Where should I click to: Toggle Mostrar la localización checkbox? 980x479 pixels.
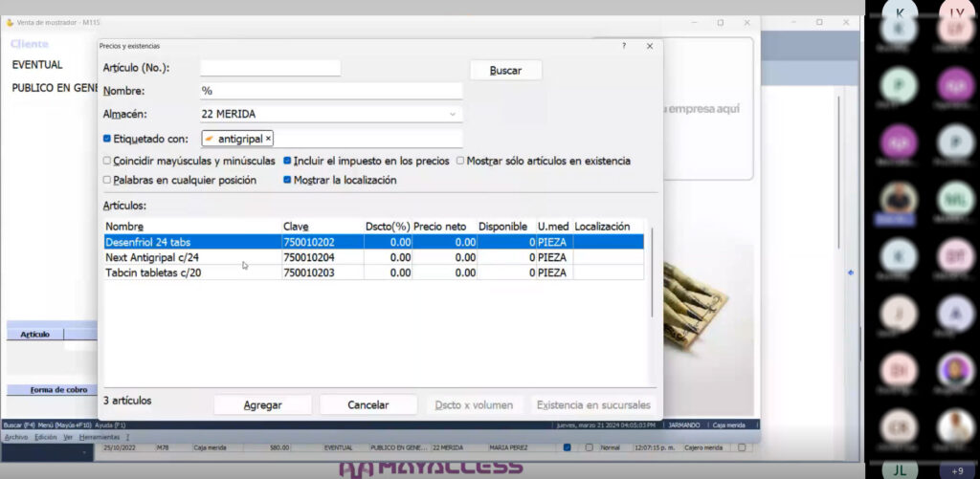click(x=287, y=180)
